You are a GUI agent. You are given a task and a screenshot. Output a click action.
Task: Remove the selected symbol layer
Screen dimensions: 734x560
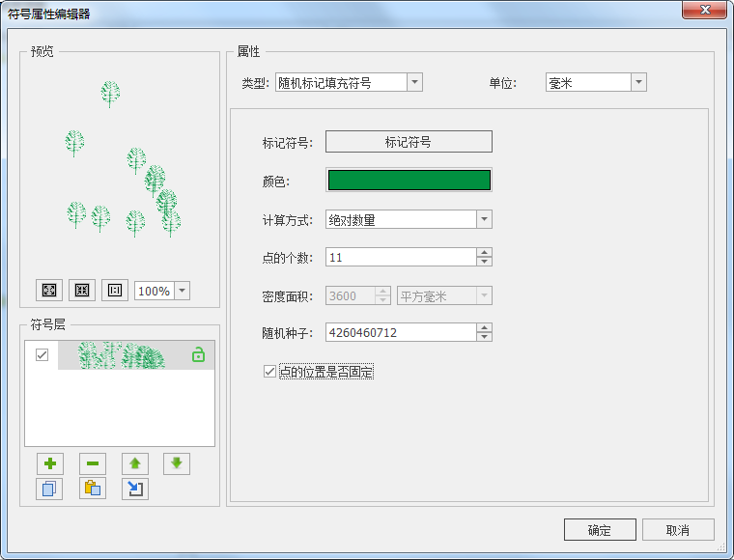point(92,463)
